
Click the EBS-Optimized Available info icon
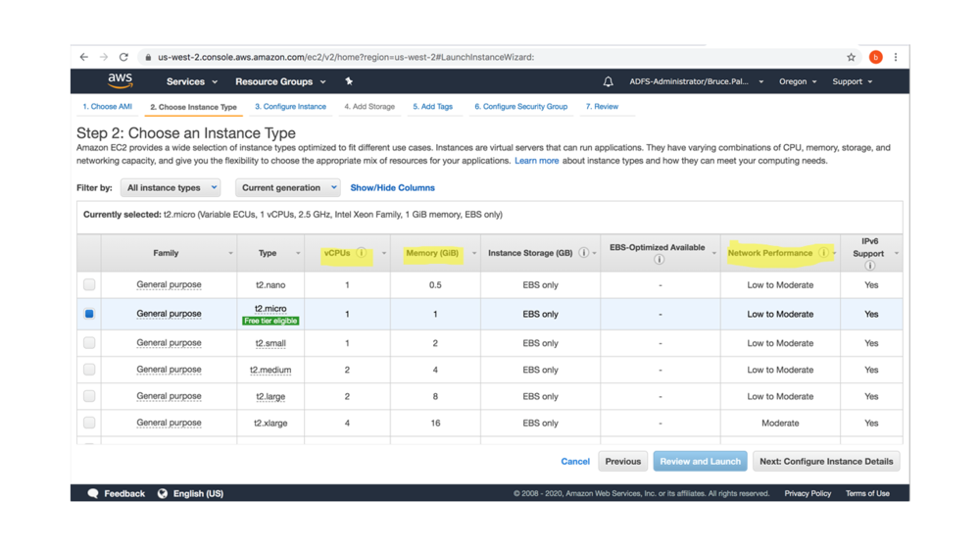click(x=659, y=260)
